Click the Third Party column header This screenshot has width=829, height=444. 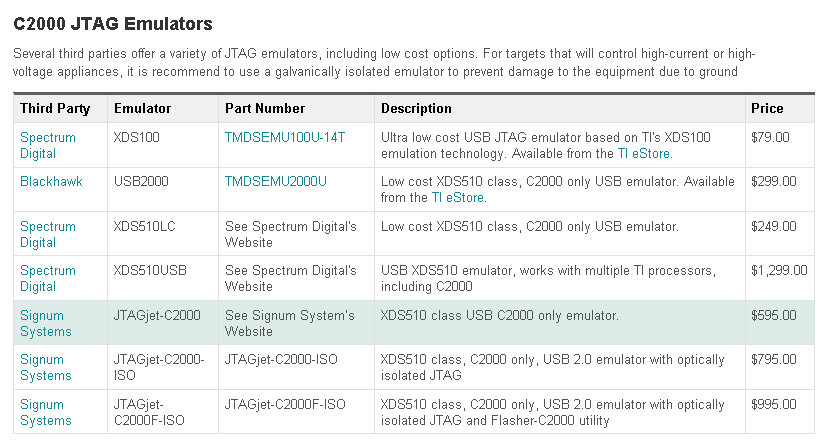(x=55, y=108)
